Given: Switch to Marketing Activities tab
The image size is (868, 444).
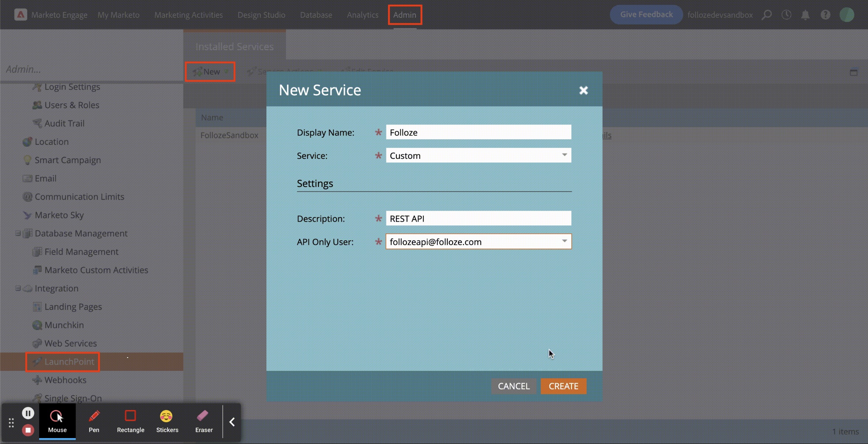Looking at the screenshot, I should coord(188,15).
